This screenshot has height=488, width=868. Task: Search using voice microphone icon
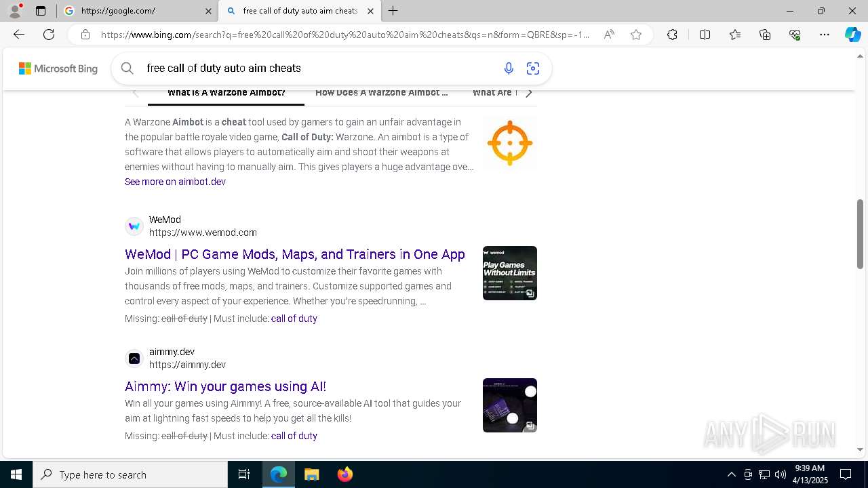point(509,68)
